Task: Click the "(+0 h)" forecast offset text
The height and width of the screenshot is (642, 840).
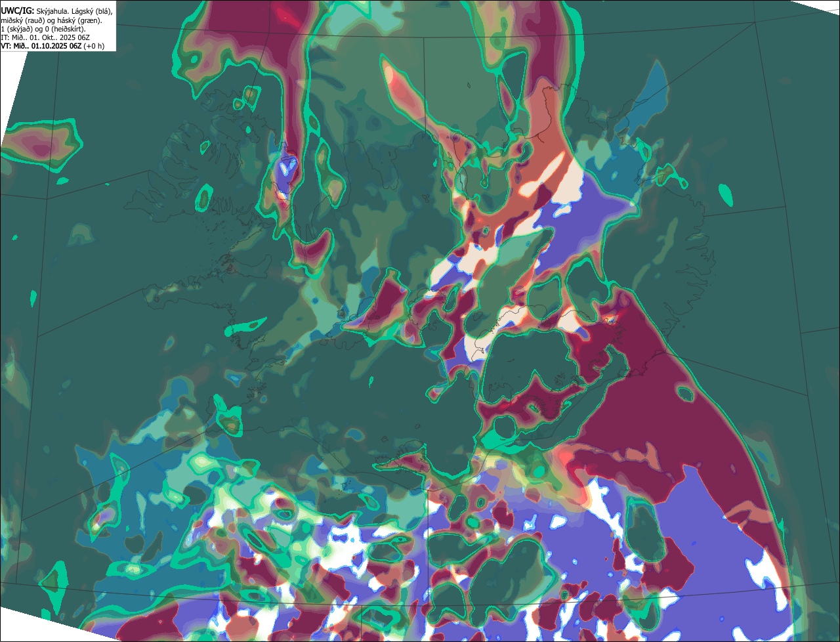Action: pyautogui.click(x=94, y=46)
